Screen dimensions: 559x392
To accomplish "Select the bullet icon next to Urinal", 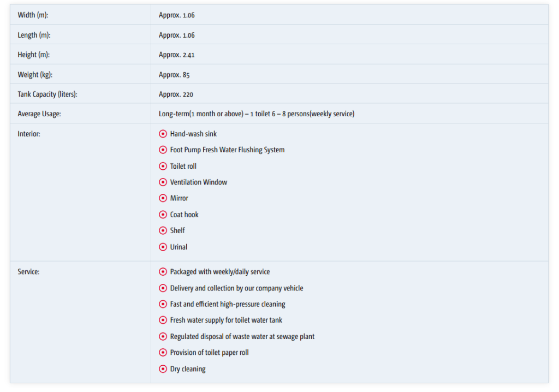I will 163,247.
